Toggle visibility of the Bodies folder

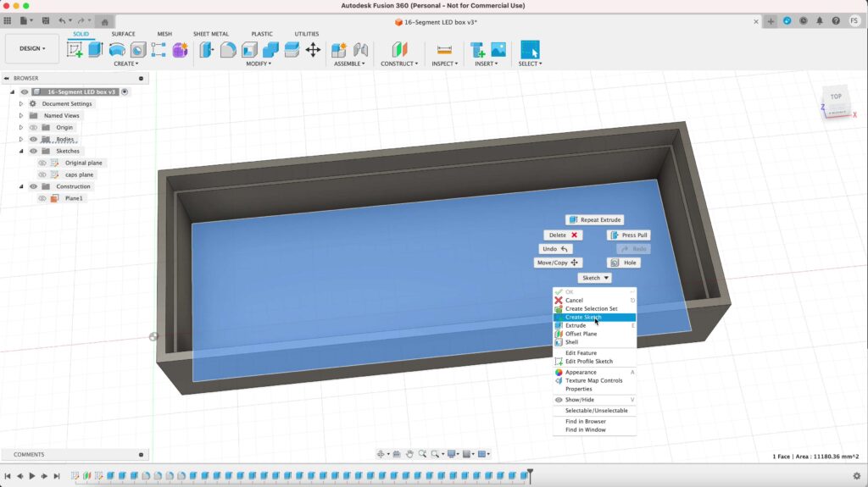pyautogui.click(x=34, y=139)
